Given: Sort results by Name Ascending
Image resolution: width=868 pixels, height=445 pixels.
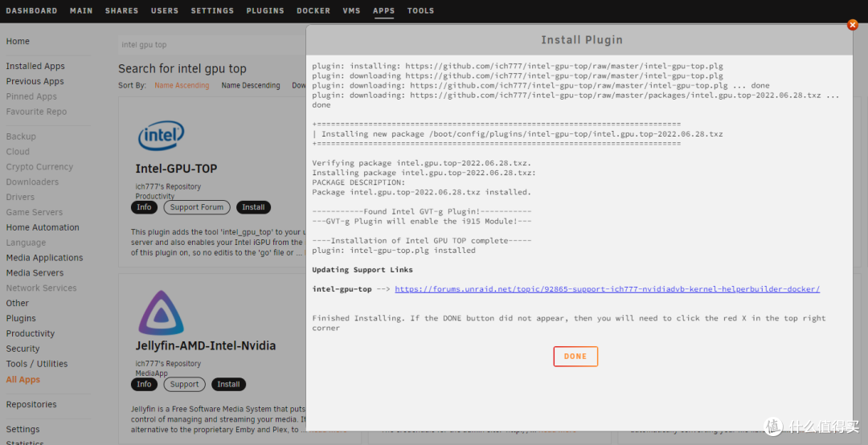Looking at the screenshot, I should point(182,85).
